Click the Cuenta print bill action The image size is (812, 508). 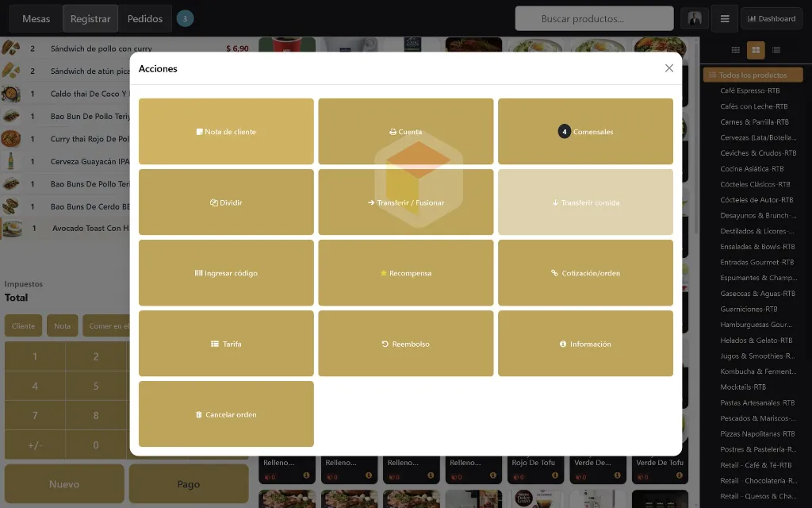tap(406, 132)
